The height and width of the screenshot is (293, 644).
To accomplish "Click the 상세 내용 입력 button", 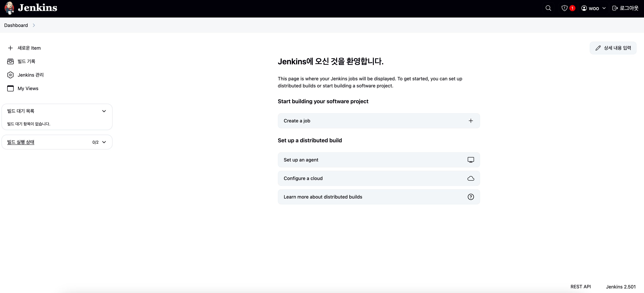I will pos(613,48).
